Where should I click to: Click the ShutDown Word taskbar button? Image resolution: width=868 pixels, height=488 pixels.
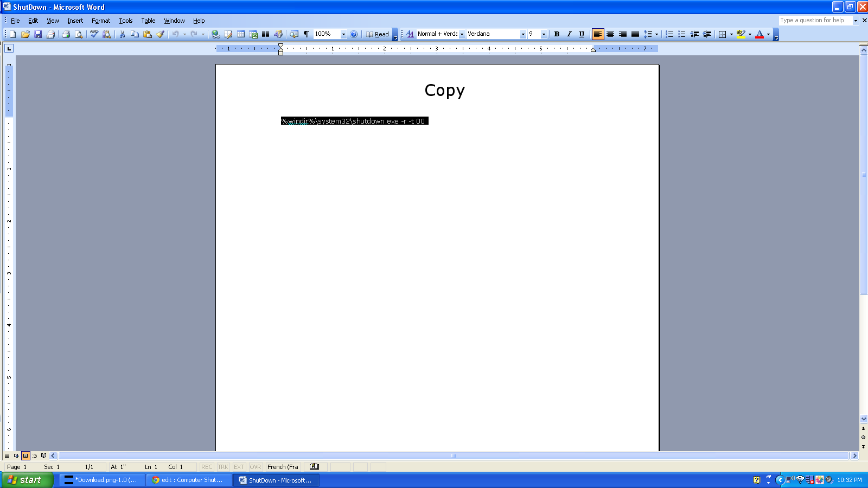(x=276, y=480)
